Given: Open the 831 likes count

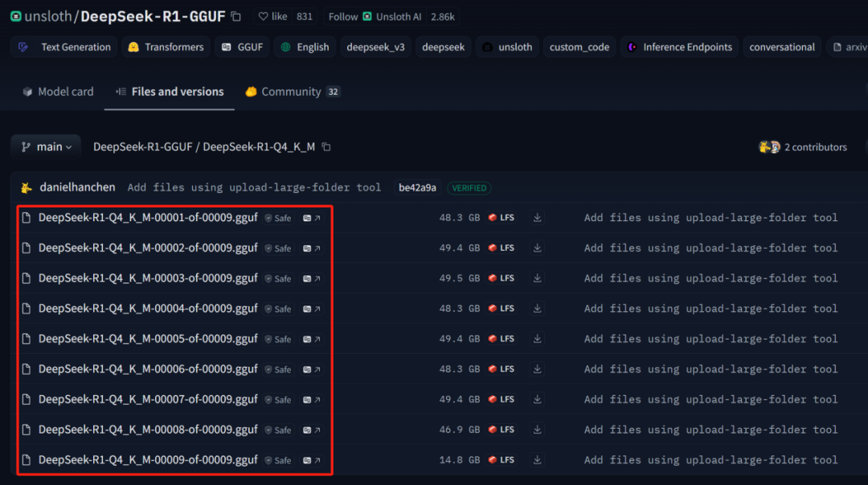Looking at the screenshot, I should click(x=305, y=17).
